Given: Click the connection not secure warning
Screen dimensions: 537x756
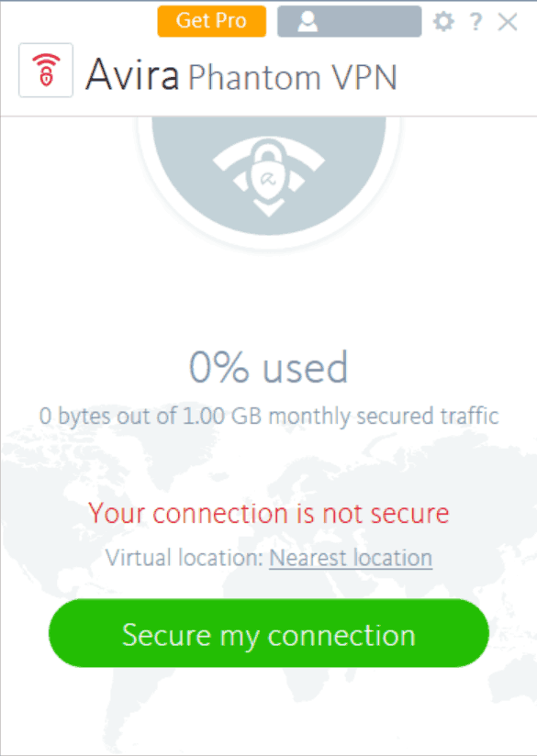Looking at the screenshot, I should [268, 513].
